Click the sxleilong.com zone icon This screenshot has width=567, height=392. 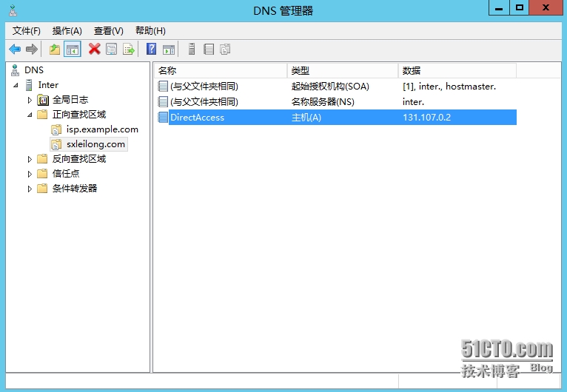[56, 144]
